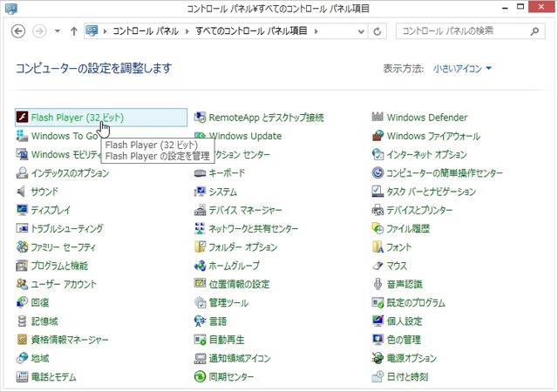Click the 日付と時刻 icon
The height and width of the screenshot is (392, 558).
pyautogui.click(x=378, y=376)
